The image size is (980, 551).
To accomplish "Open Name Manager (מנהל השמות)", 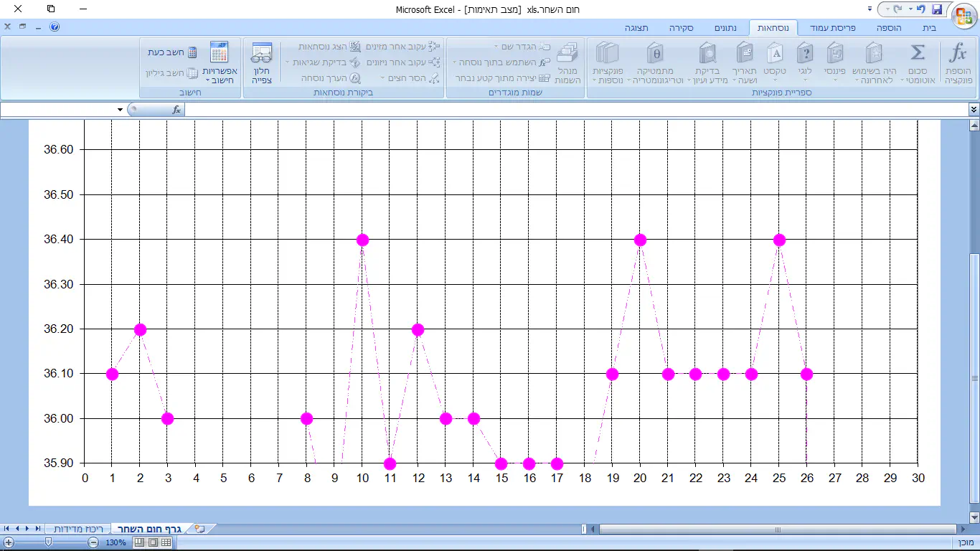I will tap(567, 63).
